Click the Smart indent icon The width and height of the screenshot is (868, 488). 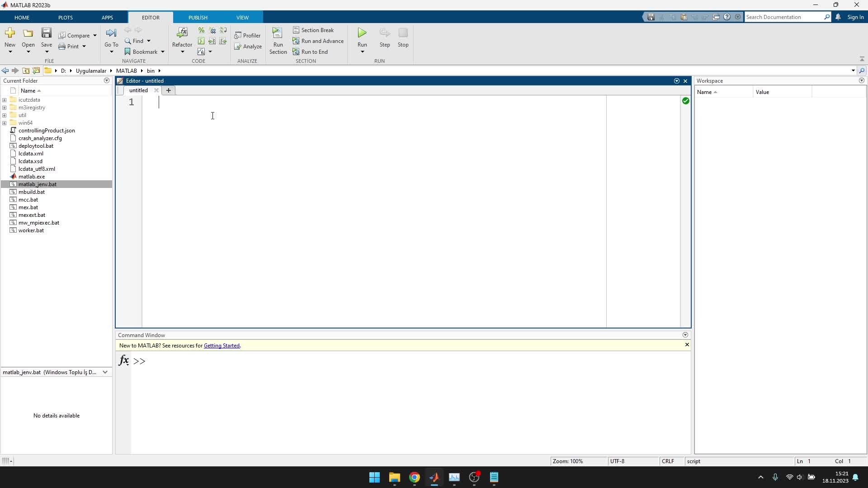tap(201, 41)
